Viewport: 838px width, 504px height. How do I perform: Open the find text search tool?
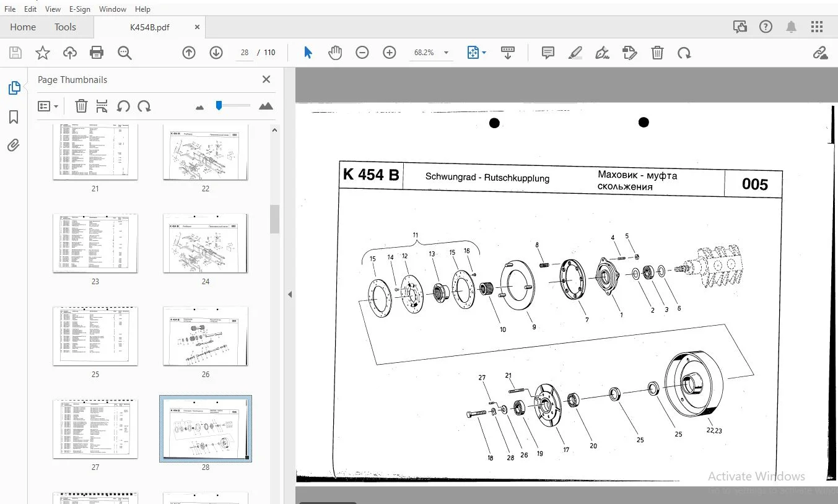124,53
